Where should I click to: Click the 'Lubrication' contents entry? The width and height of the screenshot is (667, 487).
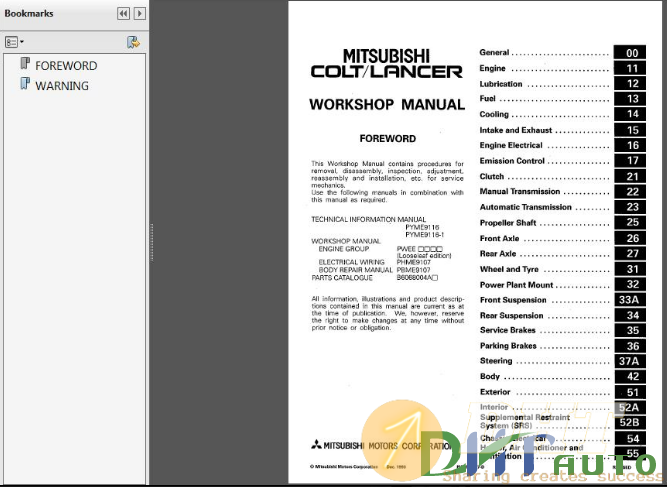click(x=501, y=84)
